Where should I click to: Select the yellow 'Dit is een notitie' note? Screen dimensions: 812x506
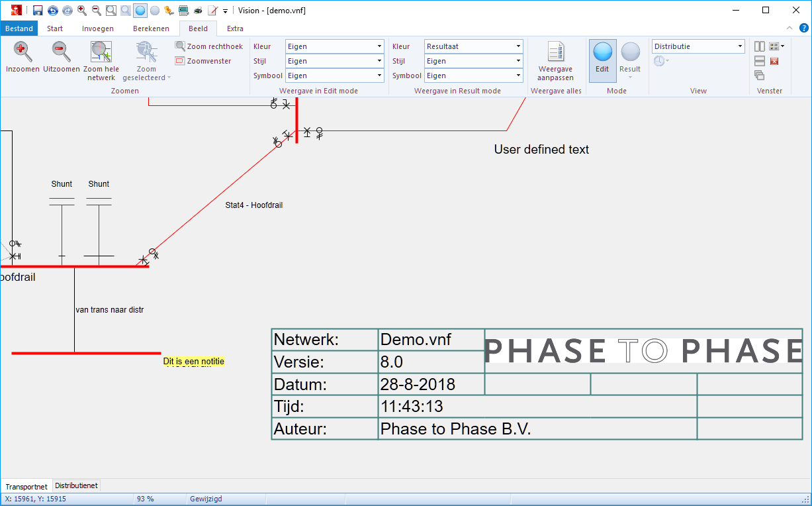[194, 362]
